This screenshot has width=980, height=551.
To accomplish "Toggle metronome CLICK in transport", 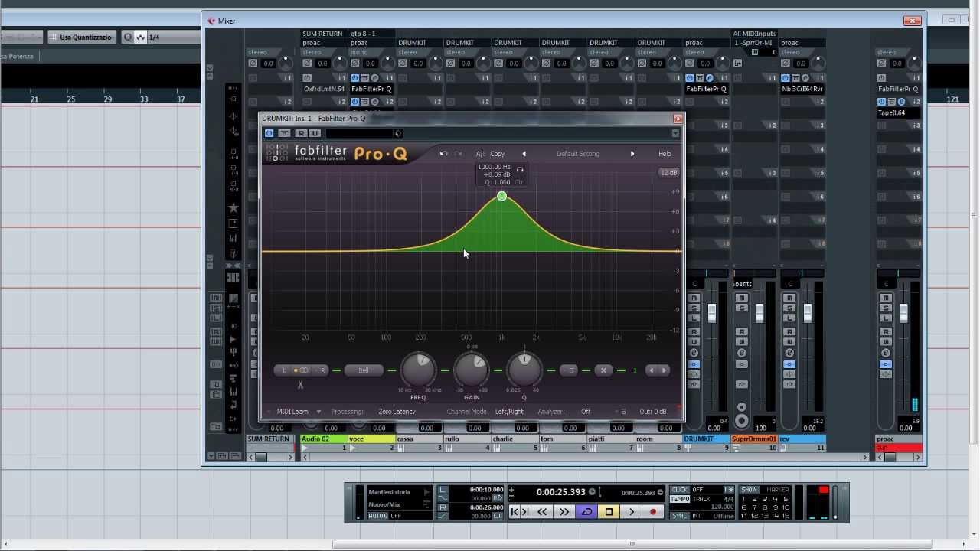I will (x=679, y=490).
